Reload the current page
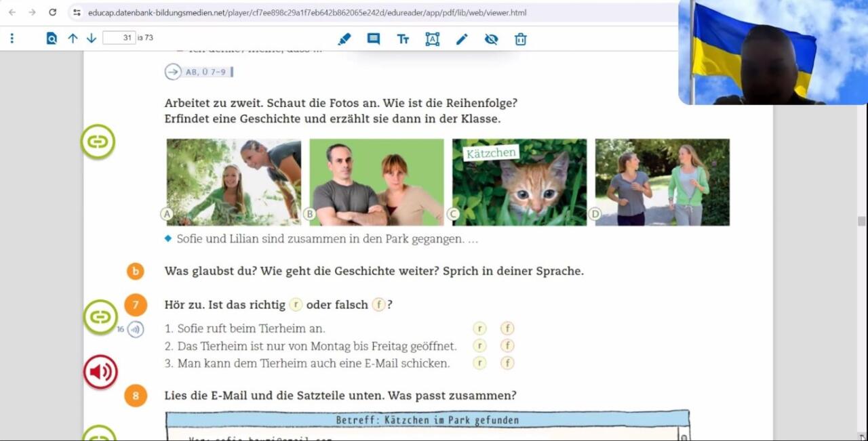The width and height of the screenshot is (868, 441). (x=53, y=12)
